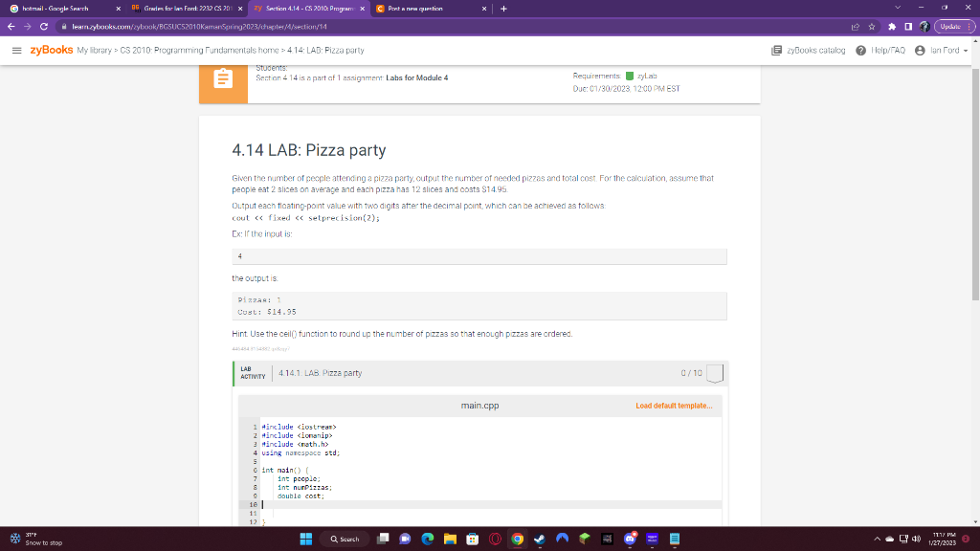Open the tab search chevron
The height and width of the screenshot is (551, 980).
(898, 8)
